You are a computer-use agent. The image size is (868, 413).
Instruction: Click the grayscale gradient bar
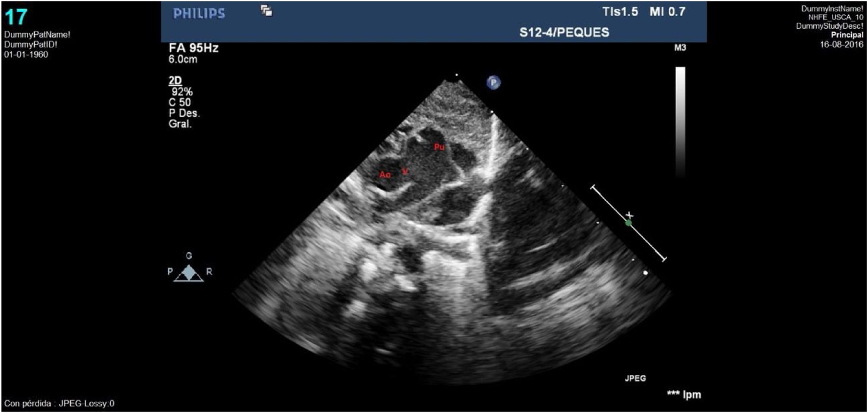(x=680, y=121)
